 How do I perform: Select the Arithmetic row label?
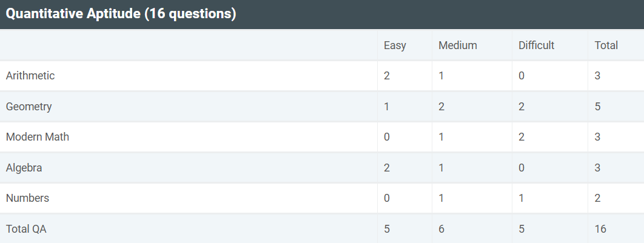coord(30,76)
